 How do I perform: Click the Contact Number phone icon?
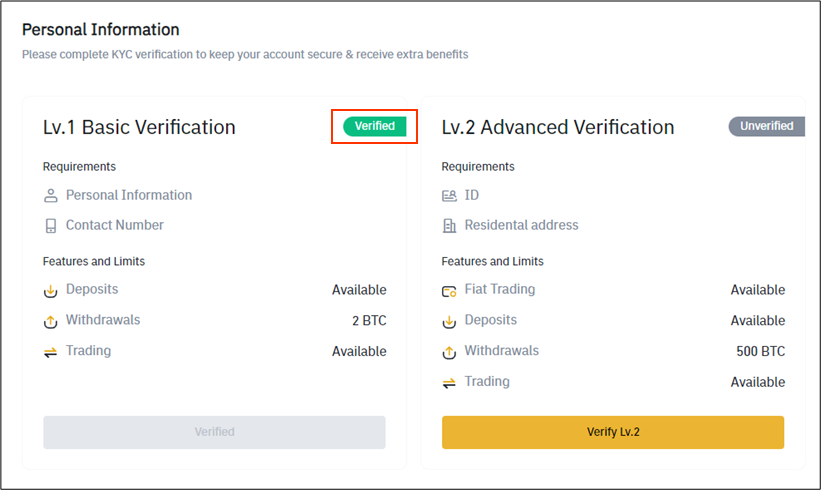click(x=51, y=226)
